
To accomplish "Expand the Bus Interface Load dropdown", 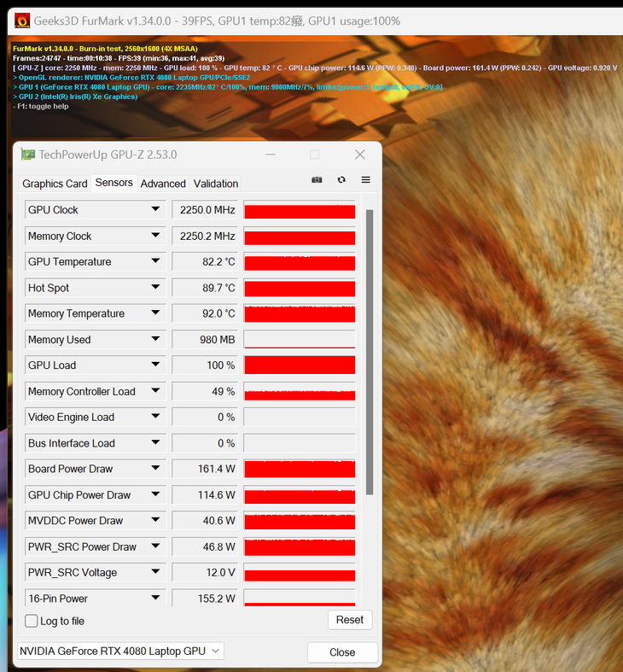I will [x=155, y=443].
